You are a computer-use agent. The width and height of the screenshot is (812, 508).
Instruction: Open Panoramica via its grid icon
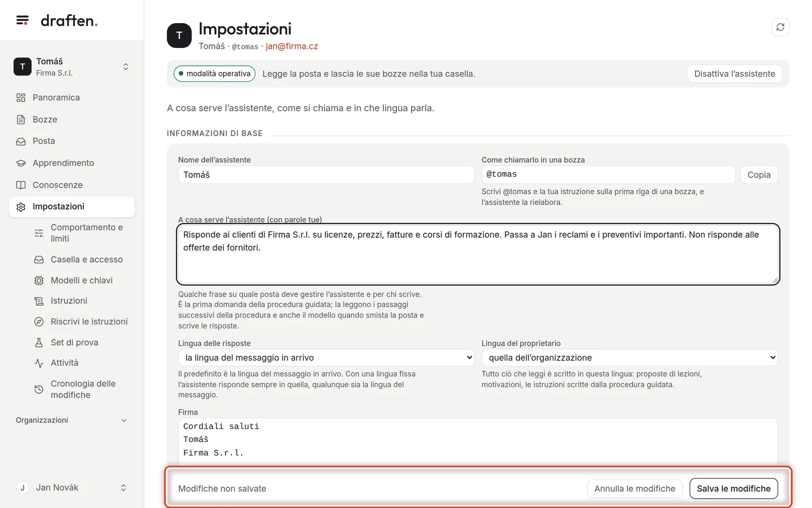[x=21, y=98]
